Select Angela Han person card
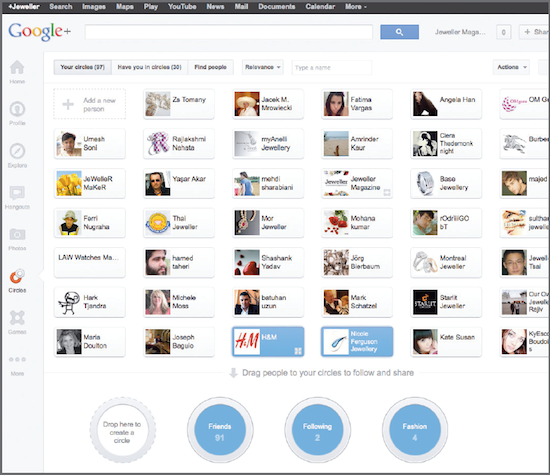 pyautogui.click(x=446, y=104)
